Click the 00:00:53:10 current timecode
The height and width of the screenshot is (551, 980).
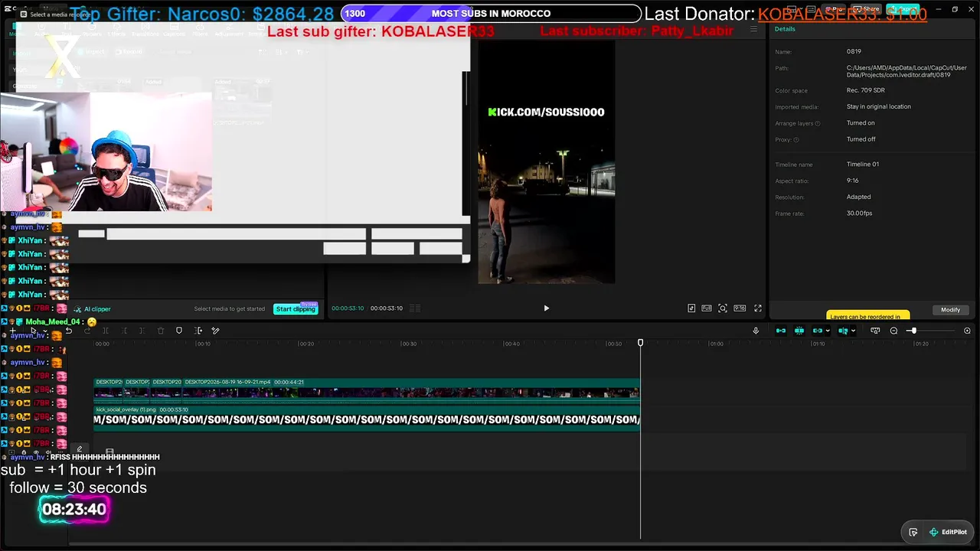tap(348, 308)
